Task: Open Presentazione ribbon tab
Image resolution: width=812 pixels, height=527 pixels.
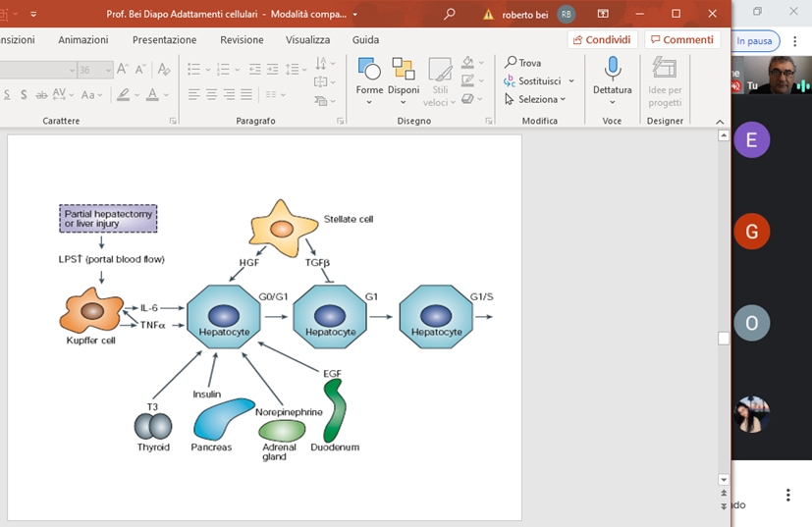Action: 165,40
